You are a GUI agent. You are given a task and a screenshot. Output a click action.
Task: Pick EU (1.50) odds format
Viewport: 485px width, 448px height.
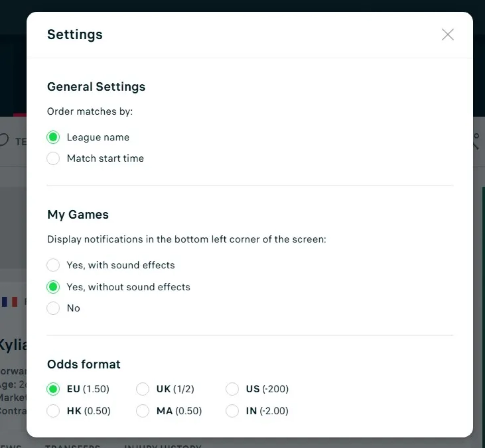point(53,389)
